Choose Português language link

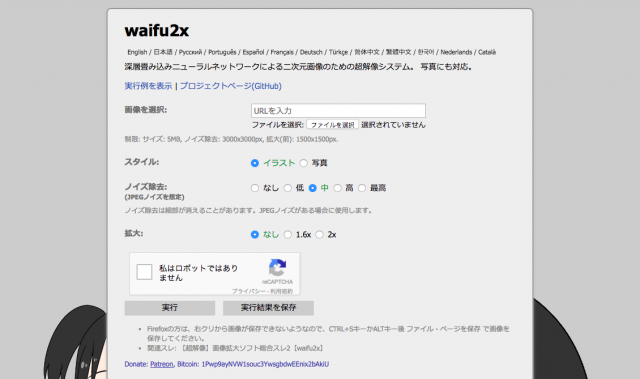222,52
